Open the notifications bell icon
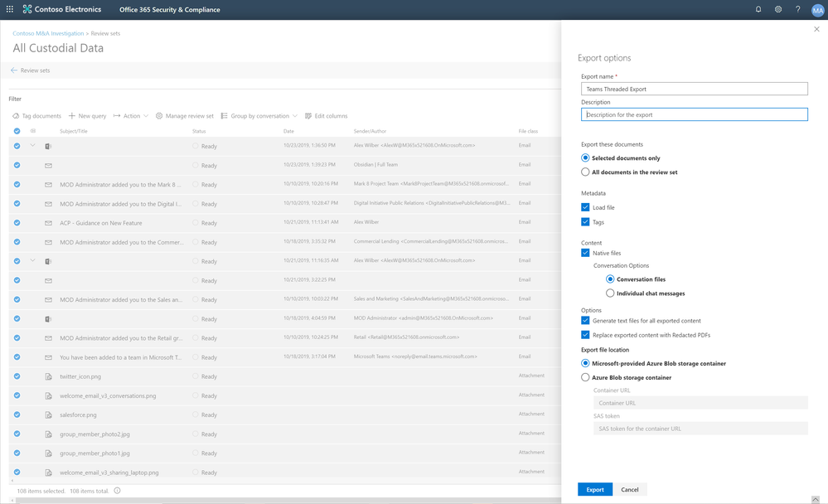Screen dimensions: 828x504 pyautogui.click(x=758, y=9)
